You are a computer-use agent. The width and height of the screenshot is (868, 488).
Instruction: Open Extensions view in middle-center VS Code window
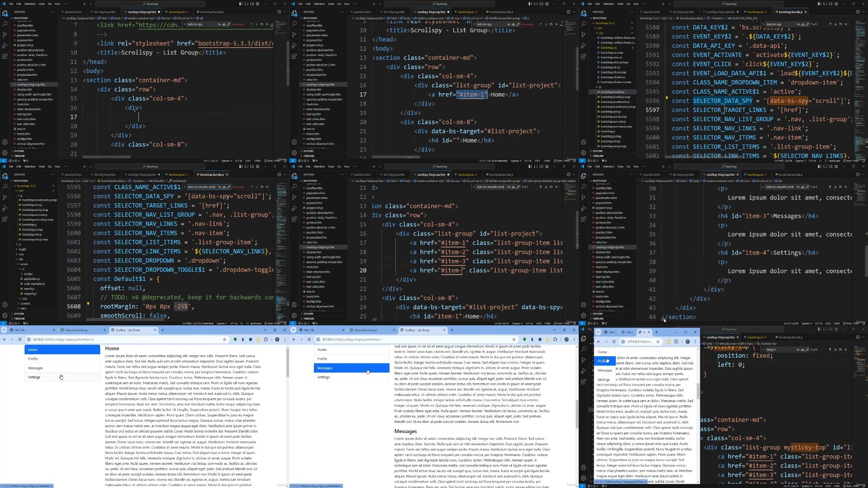tap(294, 219)
